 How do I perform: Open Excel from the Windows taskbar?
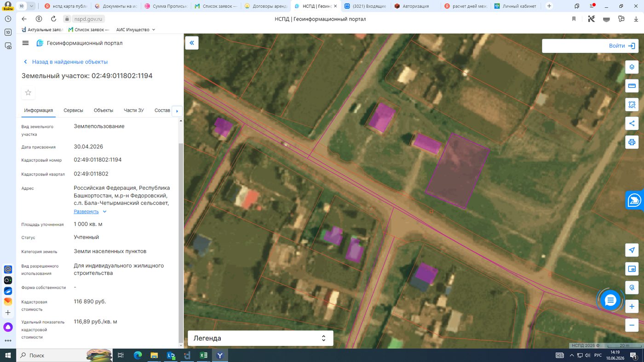click(x=203, y=355)
